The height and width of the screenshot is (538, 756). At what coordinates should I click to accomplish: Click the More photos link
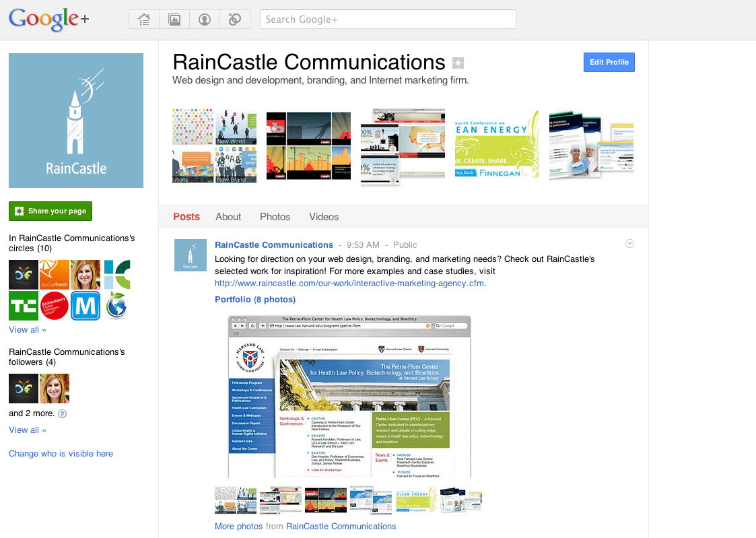(239, 527)
